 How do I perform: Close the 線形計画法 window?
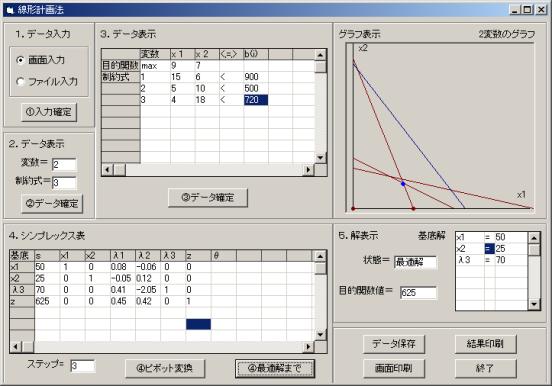coord(541,10)
